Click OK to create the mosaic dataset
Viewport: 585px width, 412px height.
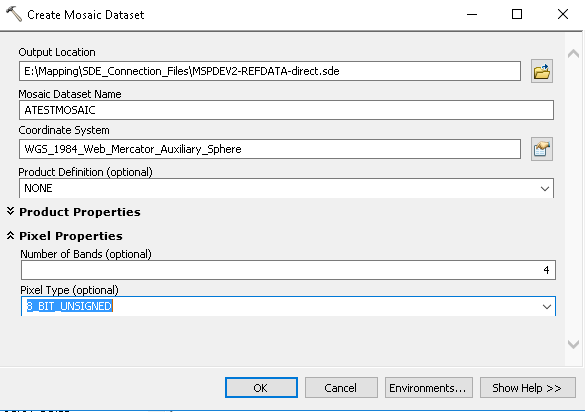coord(261,388)
